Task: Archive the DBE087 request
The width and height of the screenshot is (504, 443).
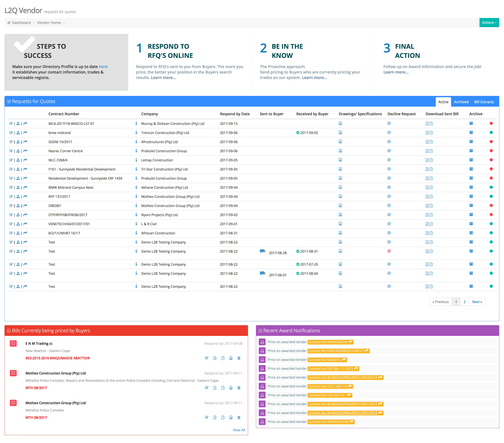Action: [x=471, y=205]
